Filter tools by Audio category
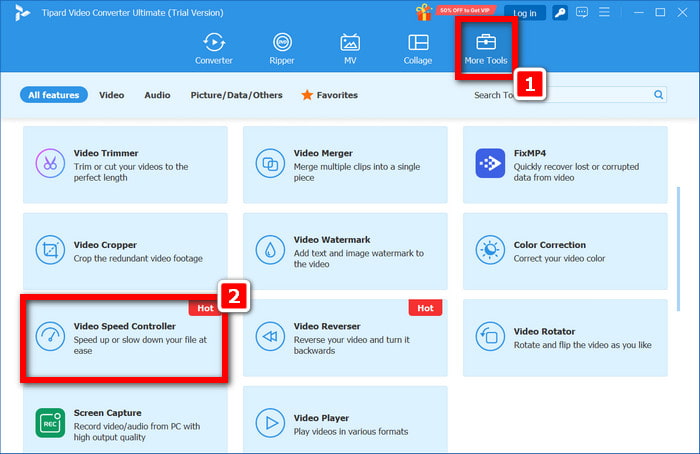Viewport: 700px width, 454px height. 157,95
